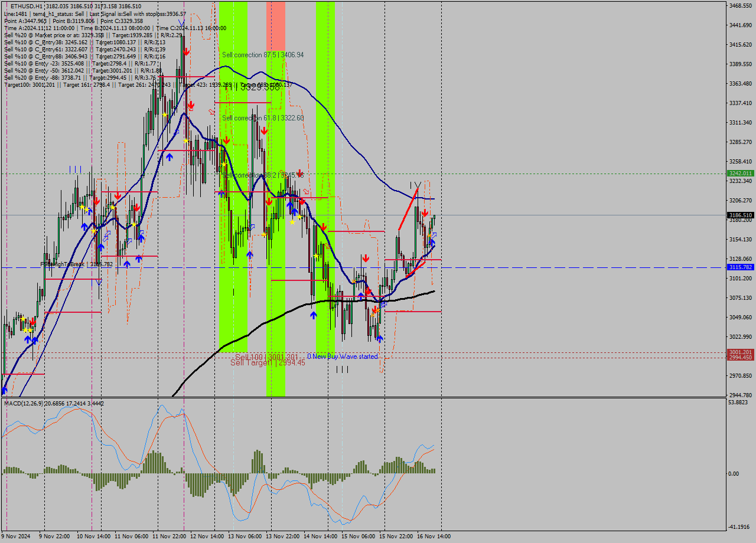Click the 0.00 MACD scale value

(x=734, y=473)
